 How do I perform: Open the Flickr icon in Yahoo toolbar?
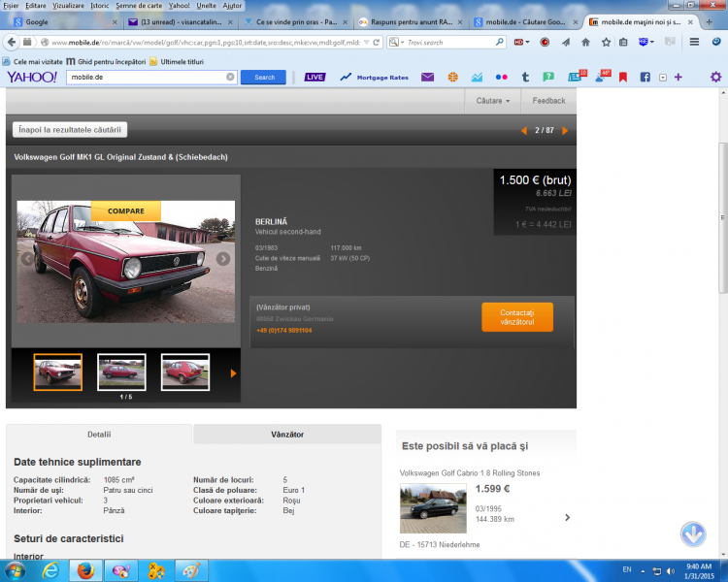click(501, 77)
